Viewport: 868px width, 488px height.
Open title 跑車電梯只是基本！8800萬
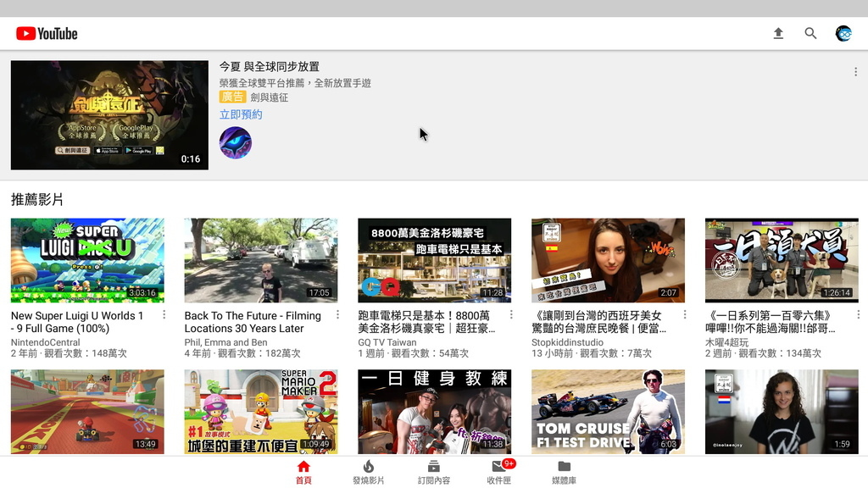pyautogui.click(x=426, y=322)
